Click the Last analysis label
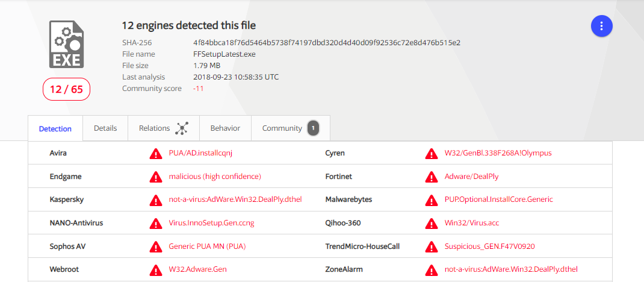 tap(143, 77)
